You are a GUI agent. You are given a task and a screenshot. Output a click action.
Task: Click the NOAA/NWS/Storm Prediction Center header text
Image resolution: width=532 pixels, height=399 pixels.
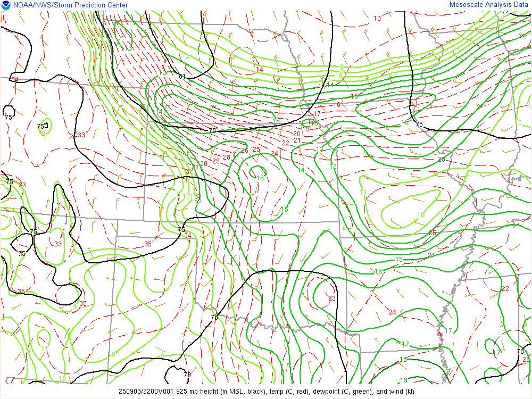70,5
